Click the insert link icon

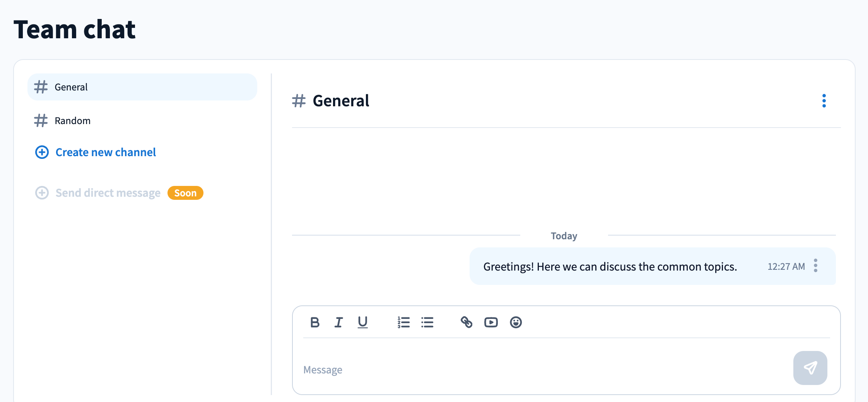pos(466,322)
